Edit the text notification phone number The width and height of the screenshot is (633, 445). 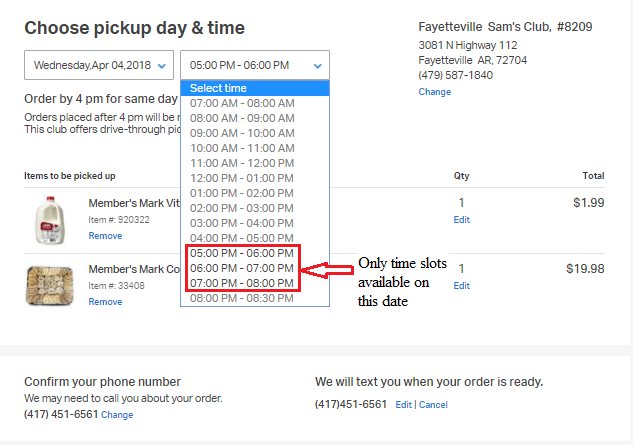pos(403,405)
